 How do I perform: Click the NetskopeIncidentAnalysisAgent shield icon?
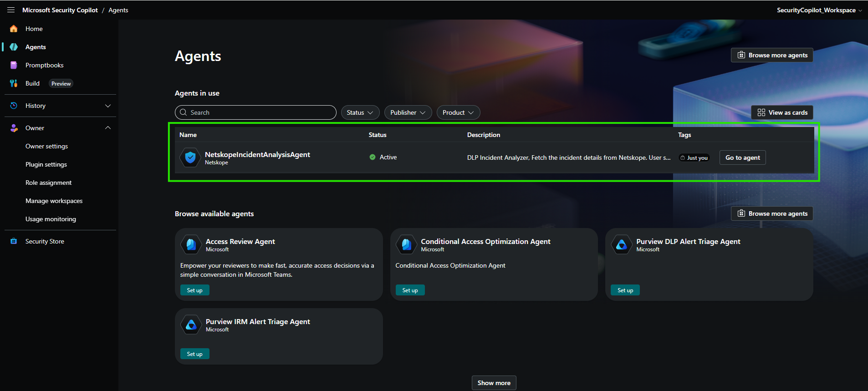pyautogui.click(x=190, y=157)
